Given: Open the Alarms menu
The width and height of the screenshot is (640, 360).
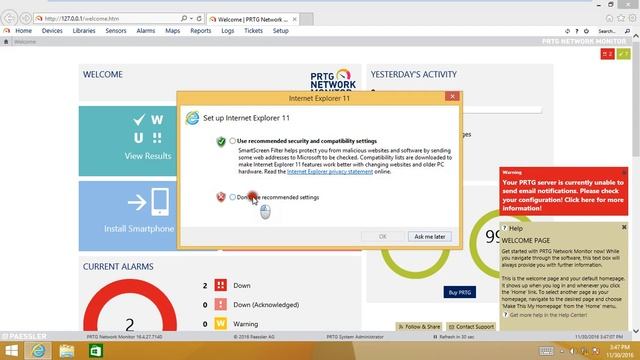Looking at the screenshot, I should click(x=146, y=31).
